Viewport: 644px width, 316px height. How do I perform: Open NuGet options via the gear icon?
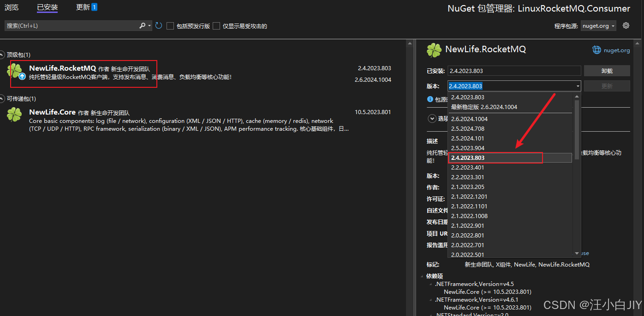[626, 25]
